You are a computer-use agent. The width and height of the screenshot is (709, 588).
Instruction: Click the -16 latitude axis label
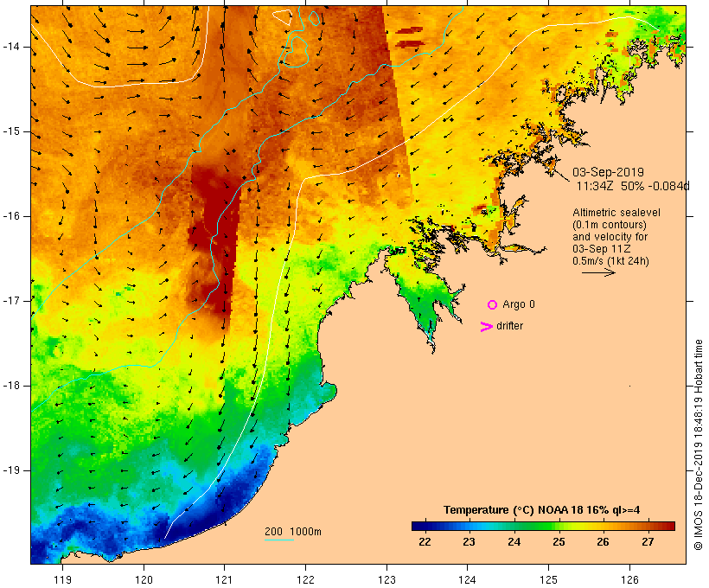pyautogui.click(x=10, y=216)
